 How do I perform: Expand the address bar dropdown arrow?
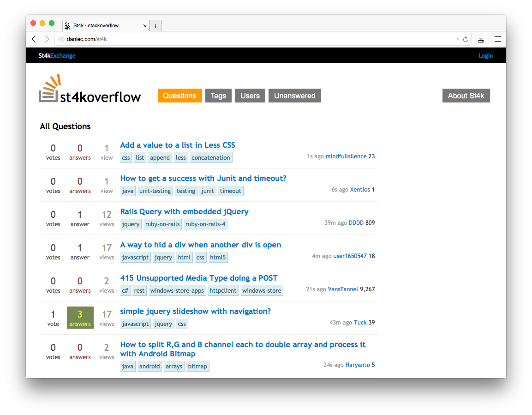(457, 39)
